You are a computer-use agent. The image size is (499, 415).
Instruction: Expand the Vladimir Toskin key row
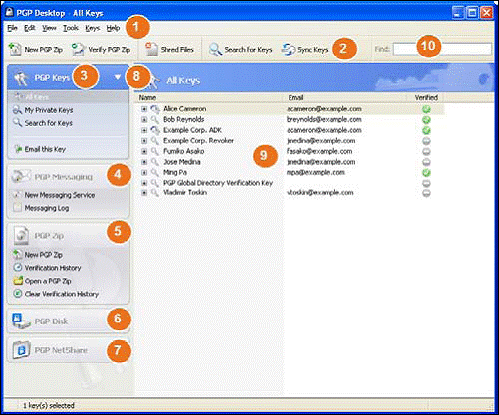point(144,193)
